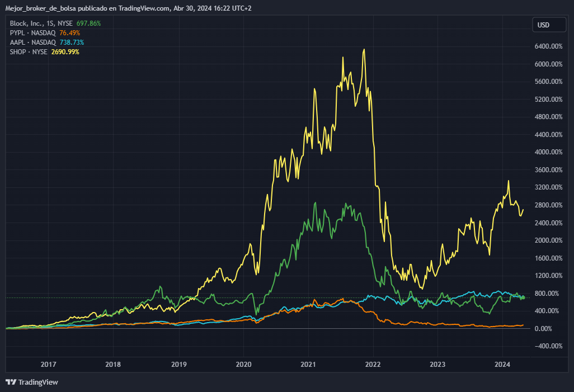Click the 4000.00% price scale label

click(x=548, y=152)
